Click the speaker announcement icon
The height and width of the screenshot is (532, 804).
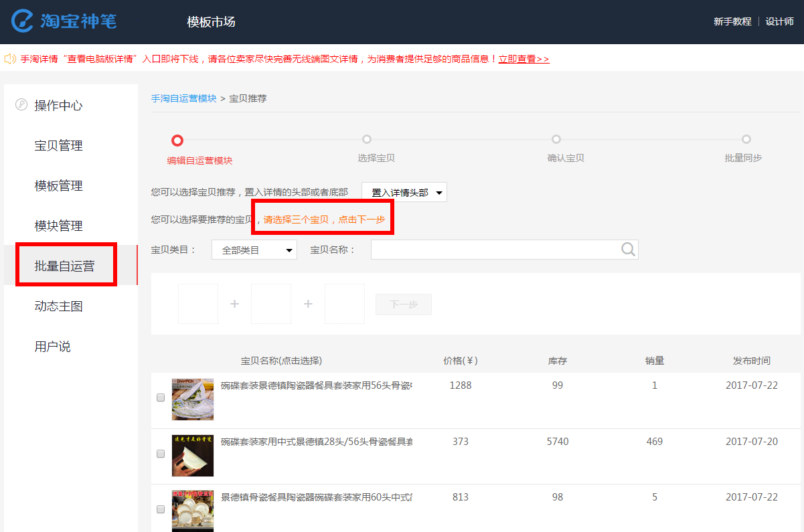(x=10, y=59)
